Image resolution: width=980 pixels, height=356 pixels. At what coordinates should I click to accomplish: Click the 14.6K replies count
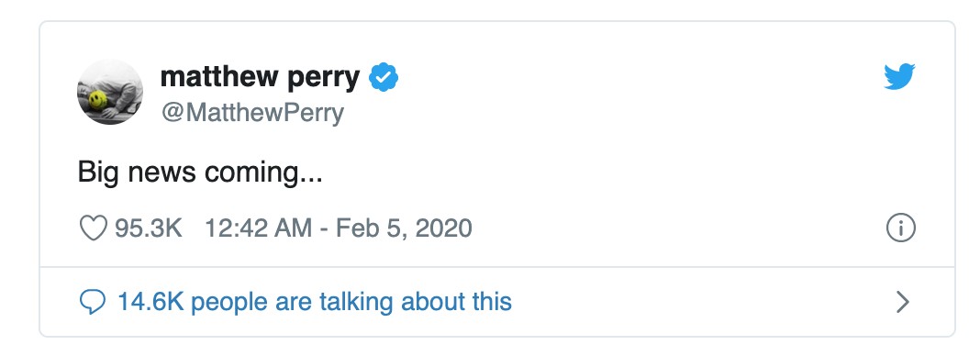150,302
